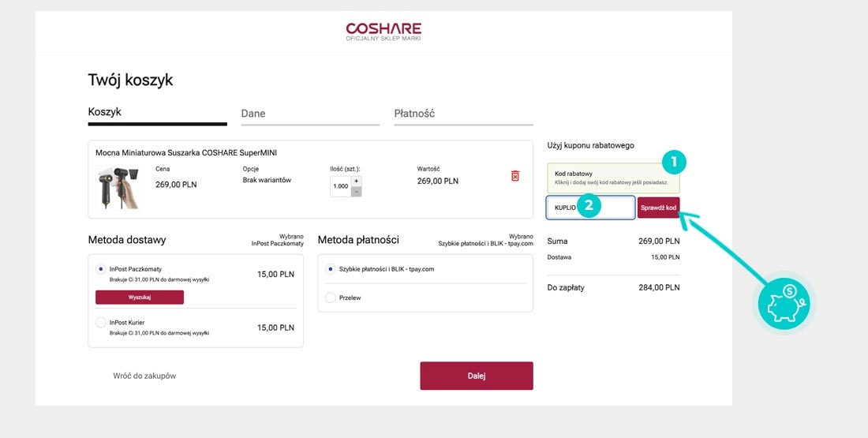This screenshot has height=438, width=868.
Task: Choose Przelew payment method
Action: pyautogui.click(x=331, y=298)
